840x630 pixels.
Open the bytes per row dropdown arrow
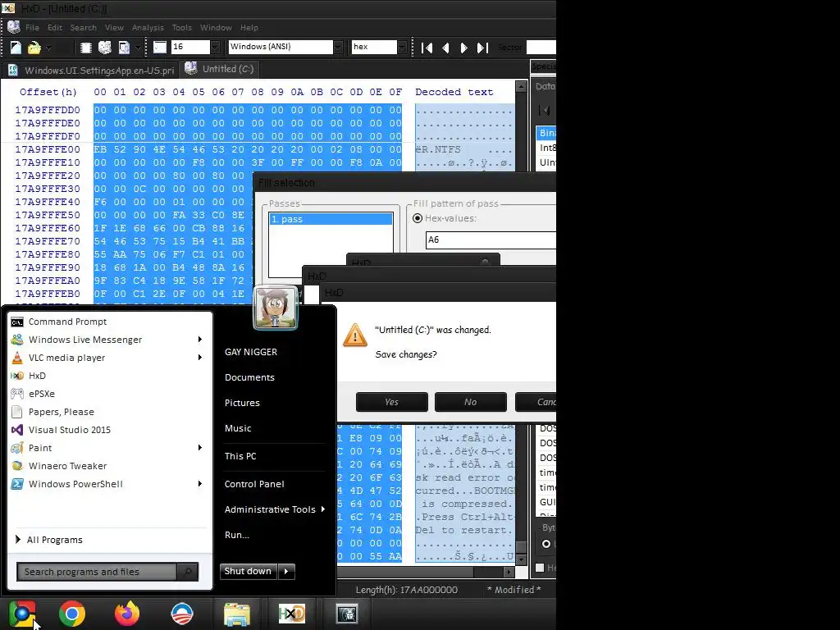[x=215, y=47]
